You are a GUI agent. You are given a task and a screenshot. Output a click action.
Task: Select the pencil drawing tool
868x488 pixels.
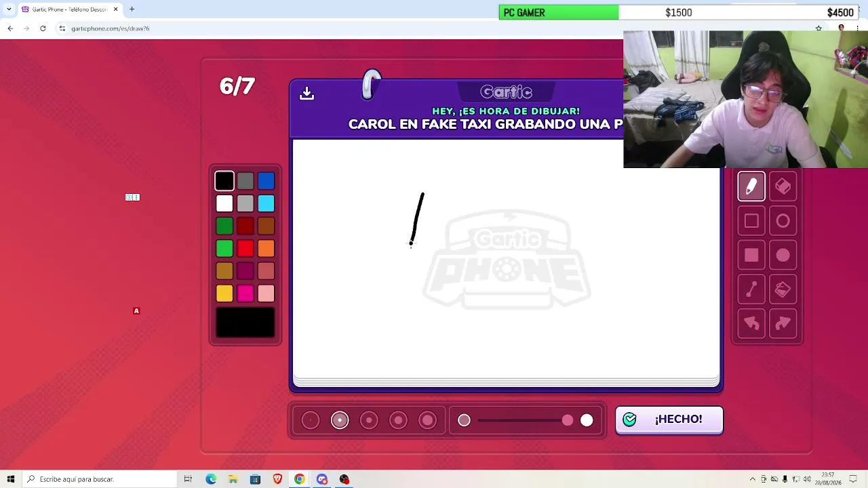tap(751, 186)
